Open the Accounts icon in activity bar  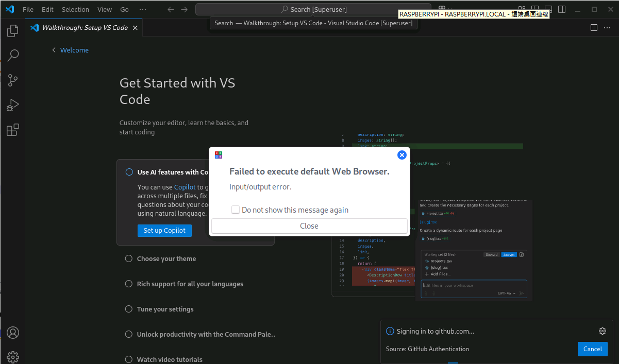(13, 333)
